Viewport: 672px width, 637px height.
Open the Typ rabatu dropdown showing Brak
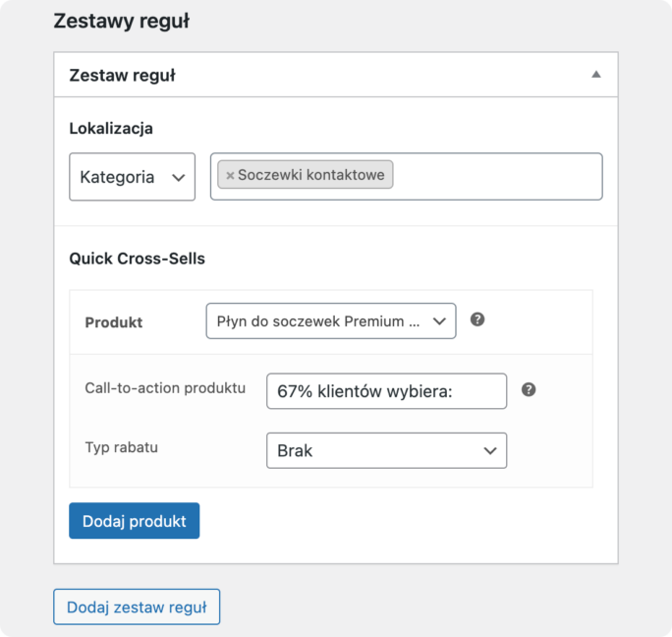386,450
